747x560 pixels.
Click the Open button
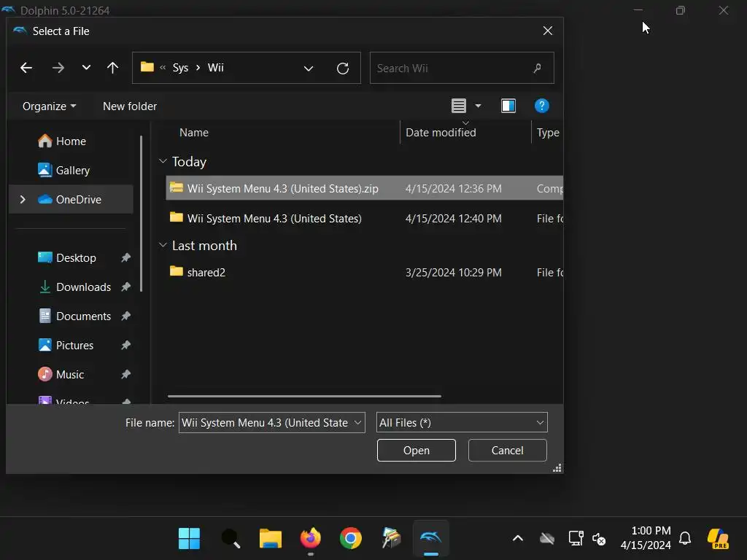click(417, 451)
